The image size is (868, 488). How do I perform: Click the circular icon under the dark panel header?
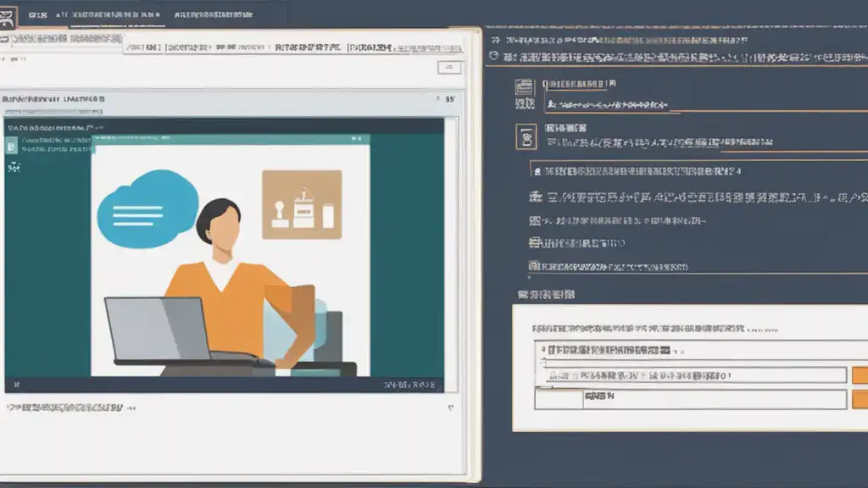[494, 56]
